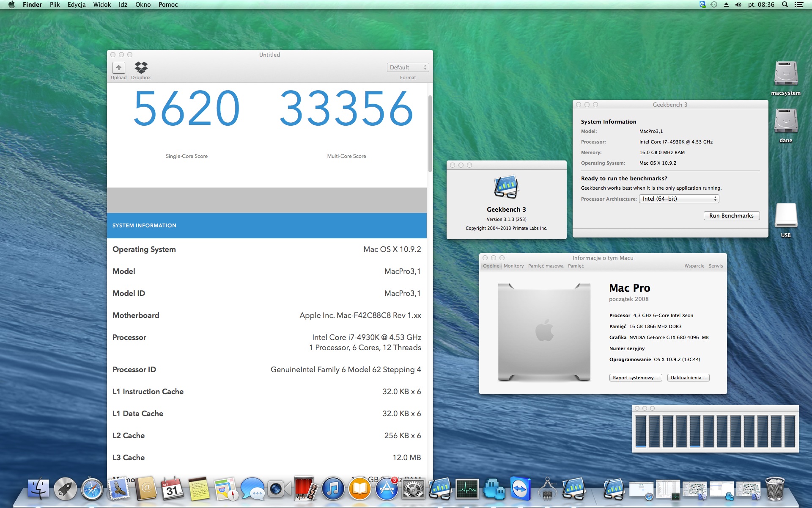Viewport: 812px width, 508px height.
Task: Click the multi-core score 33356
Action: 346,108
